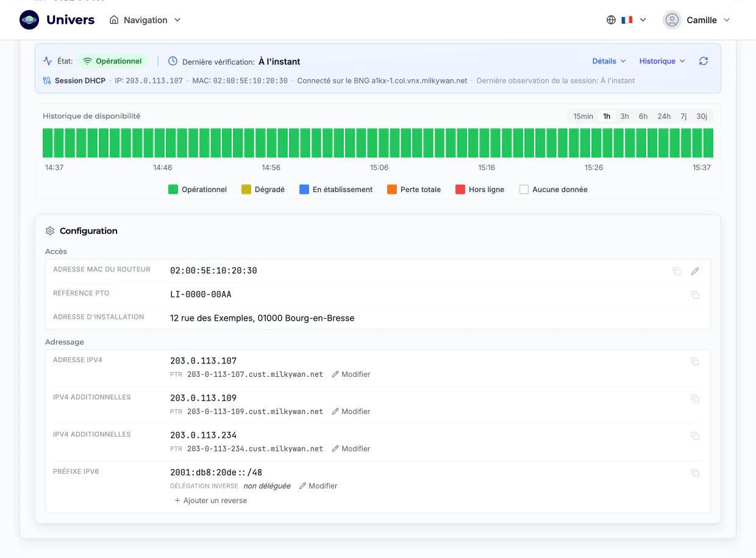The height and width of the screenshot is (558, 756).
Task: Modify PTR for 203-0-113-234.cust.milkywan.net
Action: [x=351, y=449]
